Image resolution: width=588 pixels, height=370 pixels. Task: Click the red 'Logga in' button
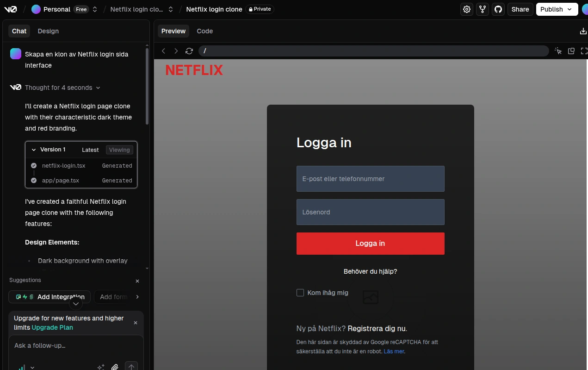(371, 244)
